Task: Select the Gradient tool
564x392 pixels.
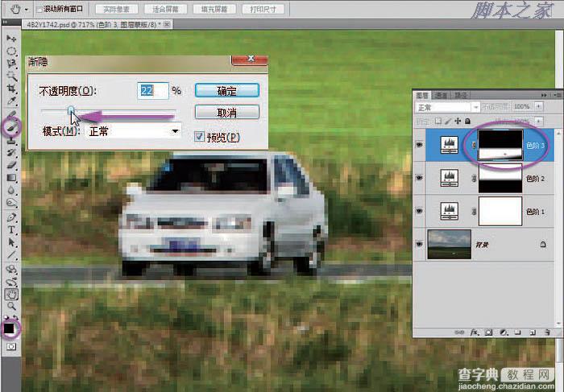Action: (x=11, y=178)
